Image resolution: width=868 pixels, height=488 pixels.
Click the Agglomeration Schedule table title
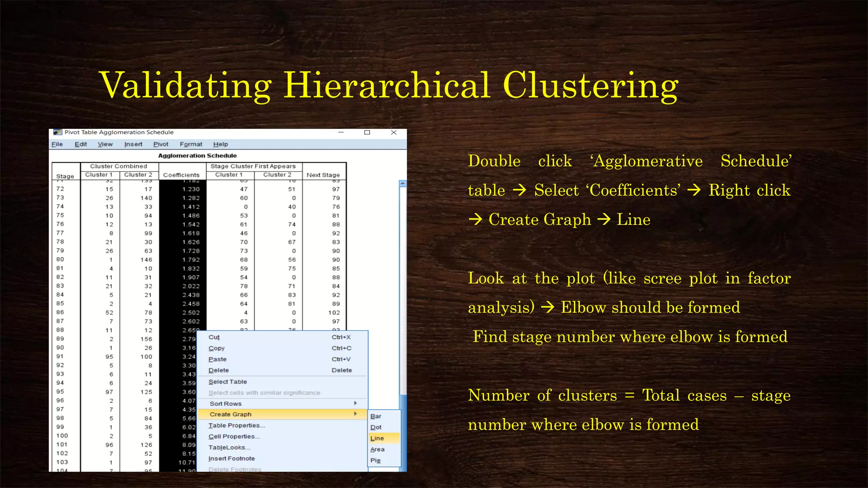click(198, 155)
